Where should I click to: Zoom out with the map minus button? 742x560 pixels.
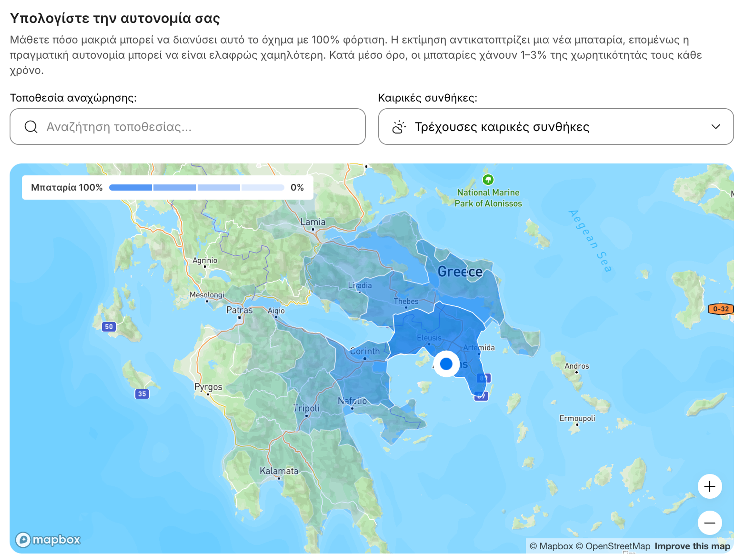pos(710,523)
